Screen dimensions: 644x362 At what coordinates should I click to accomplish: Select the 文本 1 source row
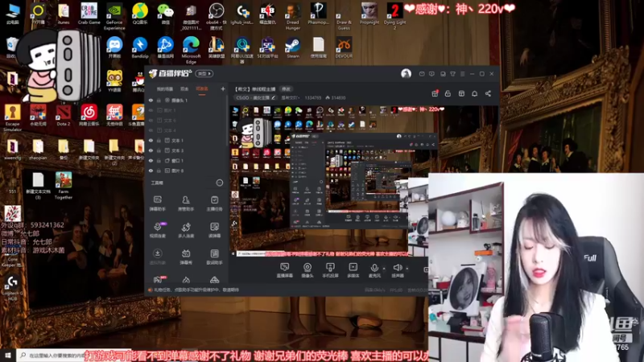pos(186,140)
